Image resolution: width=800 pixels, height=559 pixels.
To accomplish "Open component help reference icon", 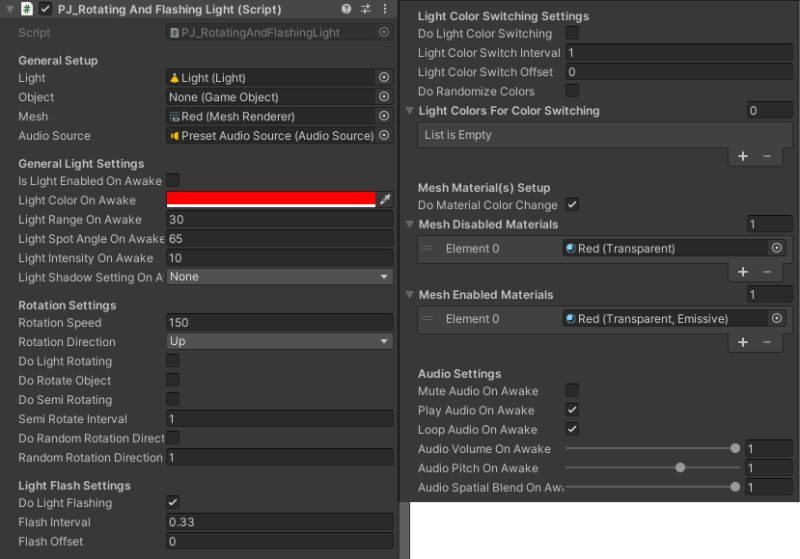I will click(x=346, y=9).
